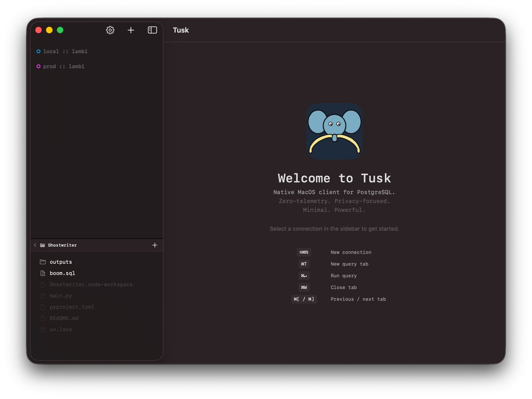Screen dimensions: 532x399
Task: Click the file icon beside main.py
Action: click(43, 295)
